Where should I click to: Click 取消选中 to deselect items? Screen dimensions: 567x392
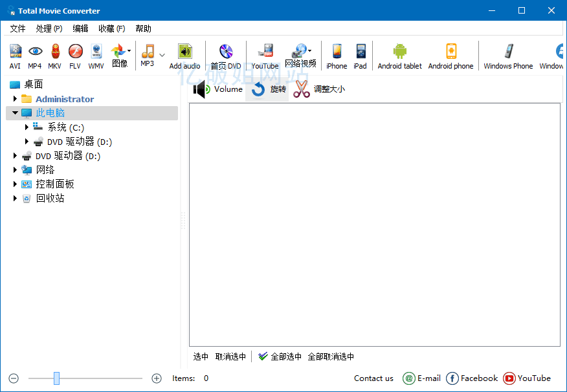point(230,356)
